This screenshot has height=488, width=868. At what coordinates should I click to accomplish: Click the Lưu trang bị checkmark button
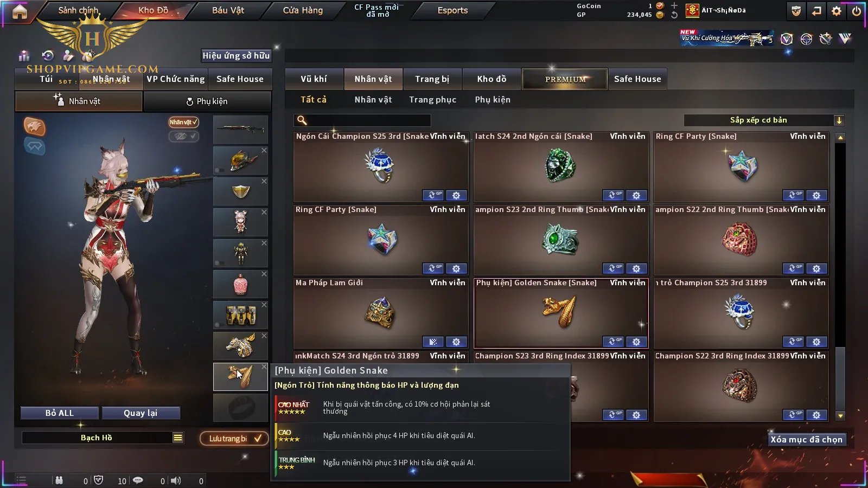coord(234,438)
